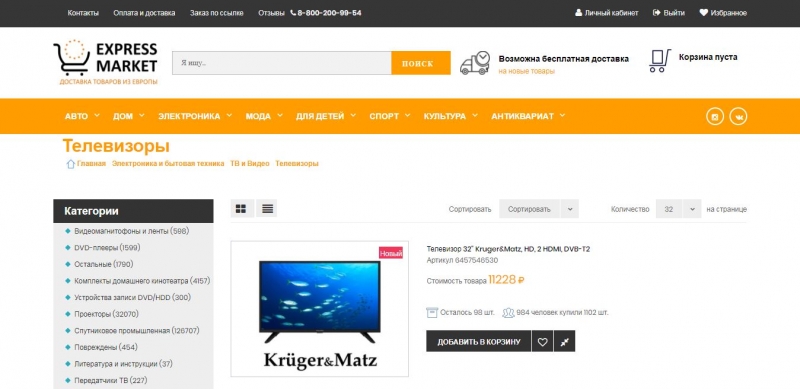Switch to grid view layout
800x389 pixels.
(x=241, y=208)
